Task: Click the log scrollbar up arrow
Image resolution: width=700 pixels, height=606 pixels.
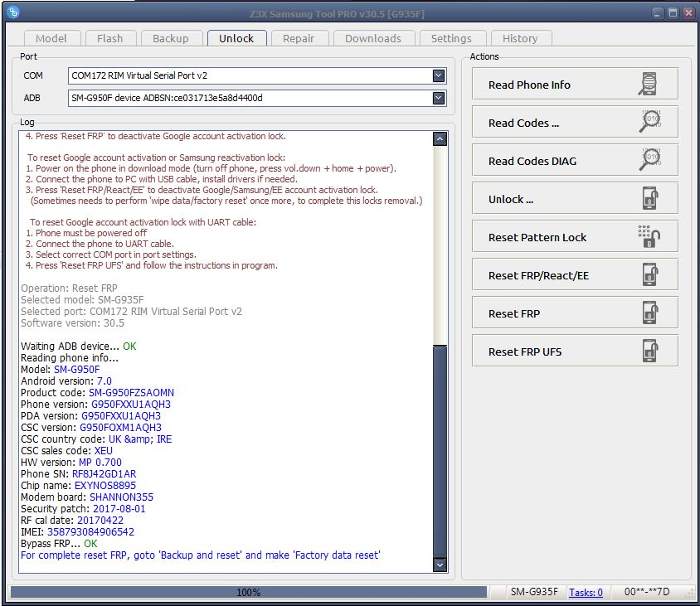Action: (440, 139)
